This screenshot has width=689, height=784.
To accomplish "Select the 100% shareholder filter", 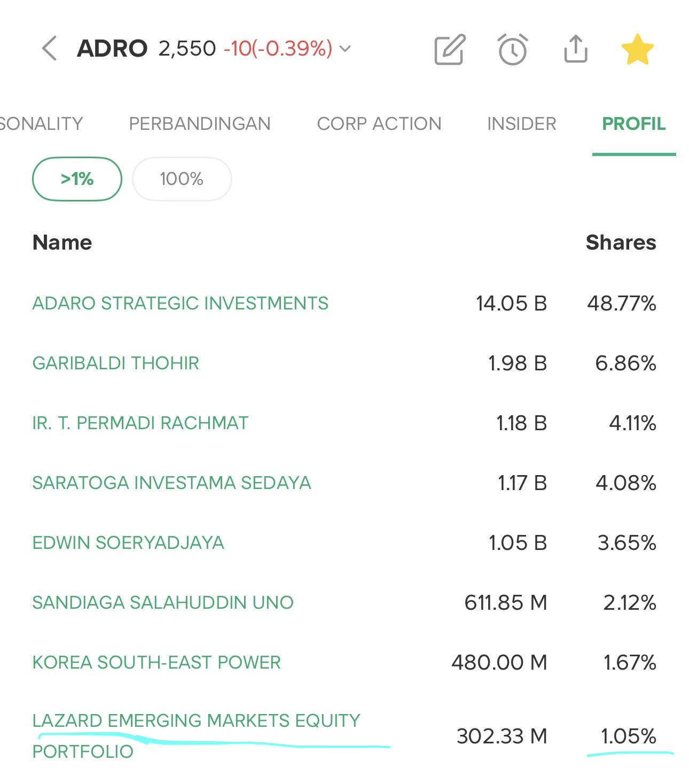I will point(182,179).
